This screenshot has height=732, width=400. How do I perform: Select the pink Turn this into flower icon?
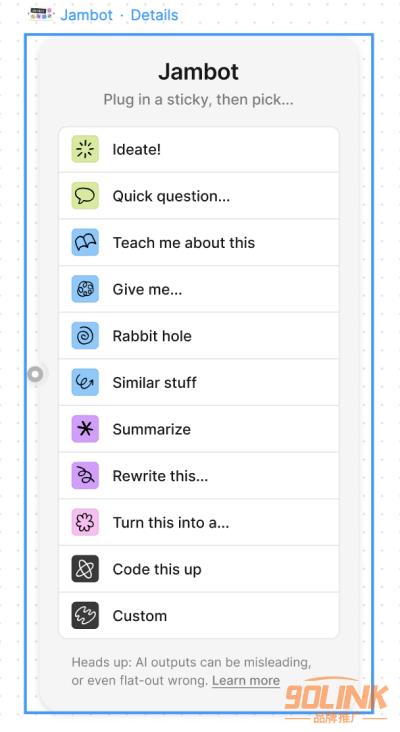click(x=85, y=522)
